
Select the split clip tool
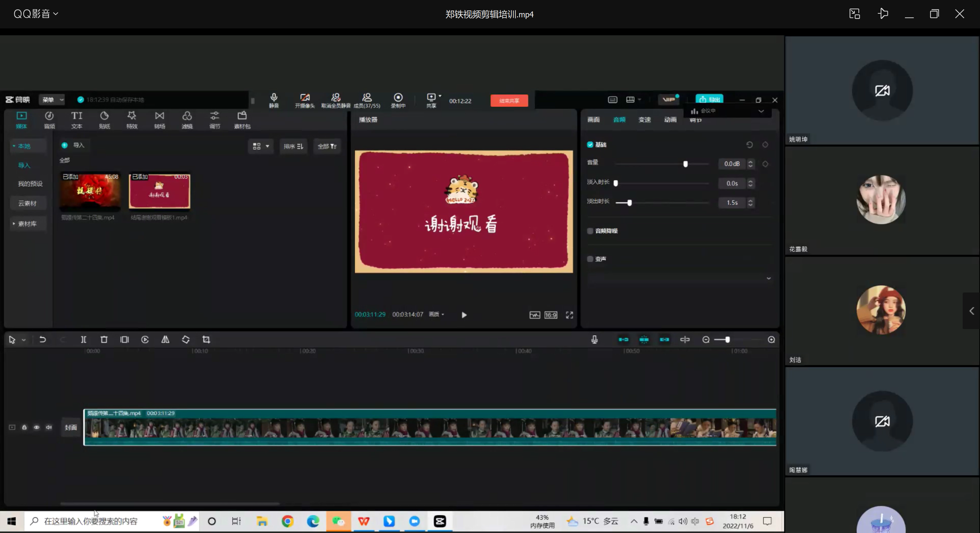click(83, 340)
